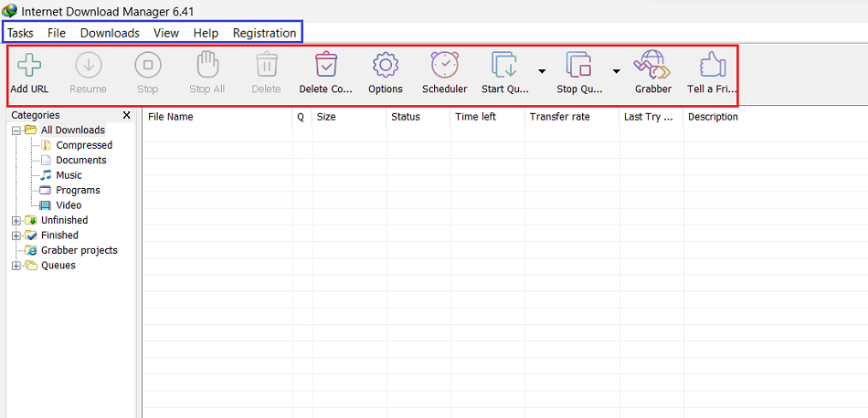Sort by the File Name column header

click(171, 117)
